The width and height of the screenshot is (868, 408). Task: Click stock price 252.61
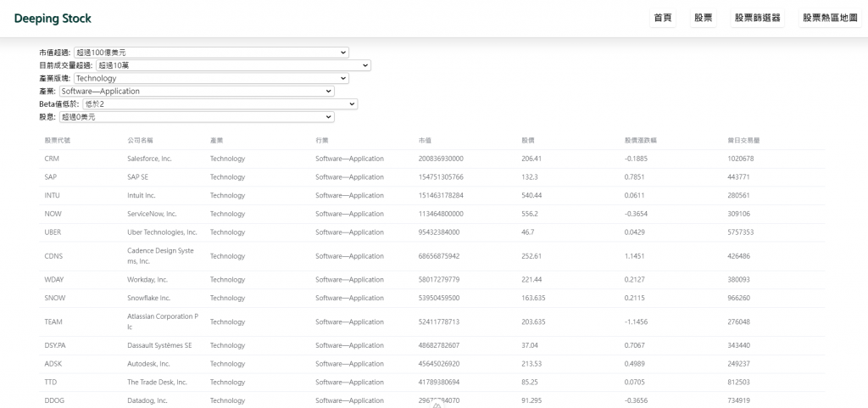pyautogui.click(x=531, y=256)
